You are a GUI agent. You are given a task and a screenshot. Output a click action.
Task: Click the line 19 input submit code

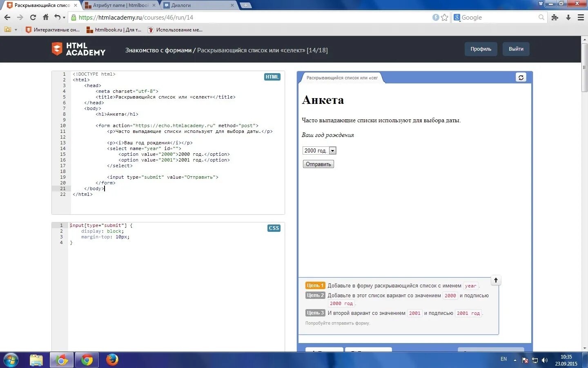pos(163,177)
